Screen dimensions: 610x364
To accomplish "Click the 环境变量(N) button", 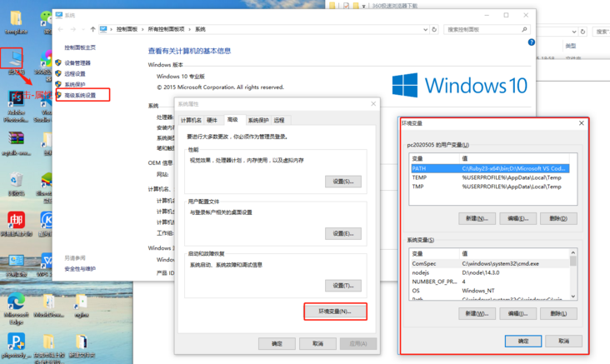I will tap(335, 312).
